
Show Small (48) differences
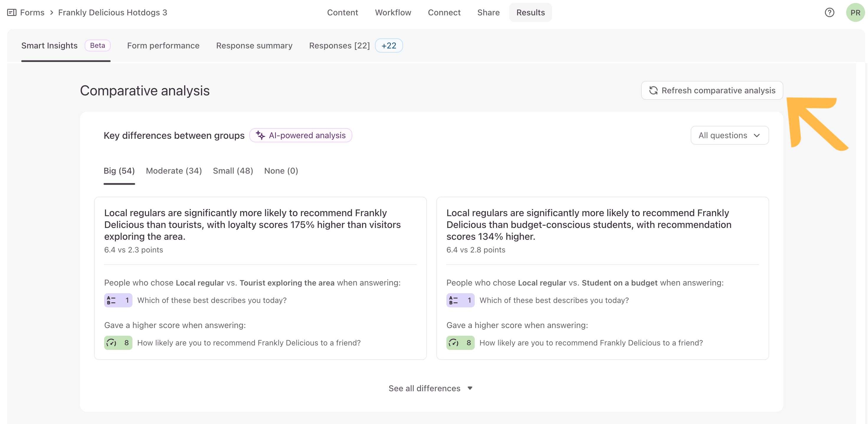coord(233,171)
